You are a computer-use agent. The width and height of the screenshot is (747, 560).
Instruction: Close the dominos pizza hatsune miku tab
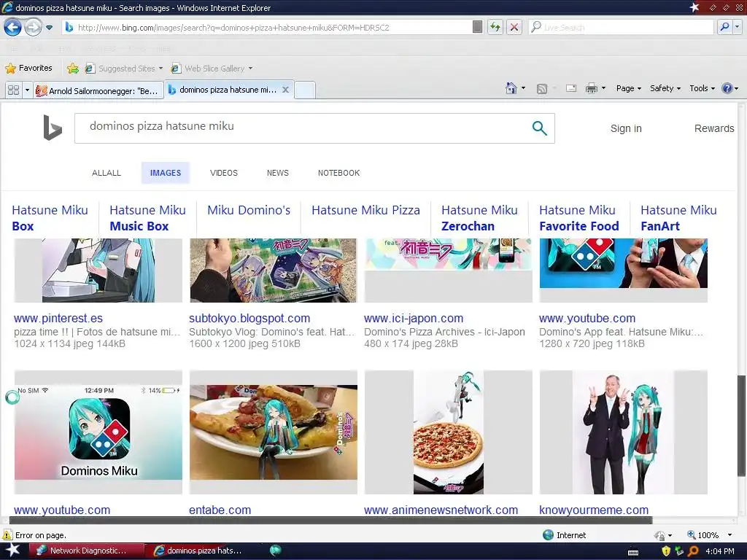pos(285,90)
